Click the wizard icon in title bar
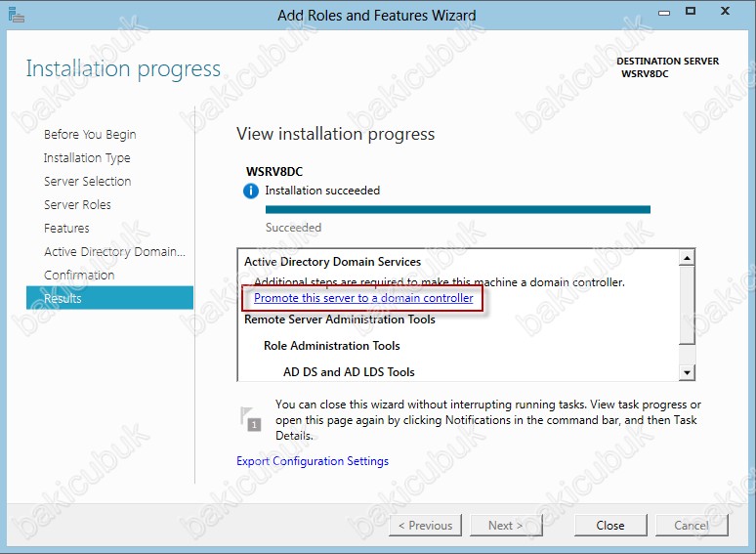 point(16,15)
